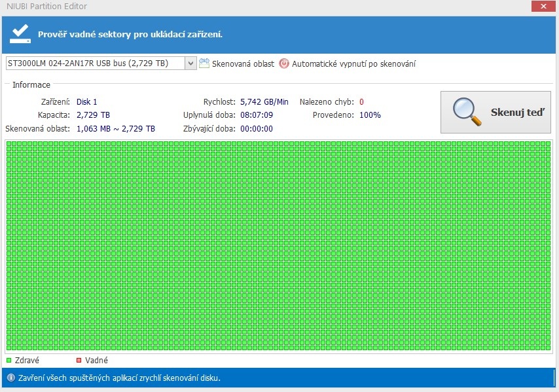The width and height of the screenshot is (559, 392).
Task: Click the Disk 1 device value
Action: click(x=86, y=102)
